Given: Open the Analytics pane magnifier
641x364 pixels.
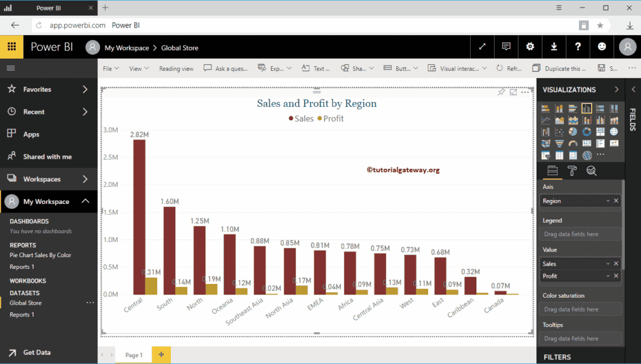Looking at the screenshot, I should [x=590, y=170].
